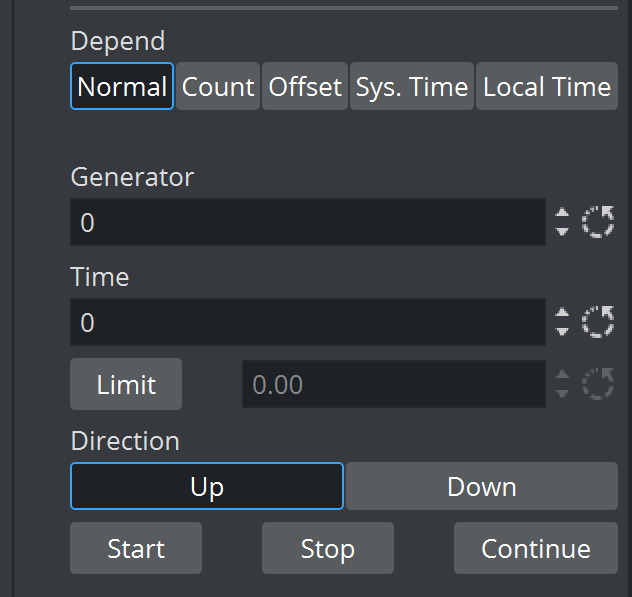Click into the Generator input field
Image resolution: width=632 pixels, height=597 pixels.
point(307,222)
